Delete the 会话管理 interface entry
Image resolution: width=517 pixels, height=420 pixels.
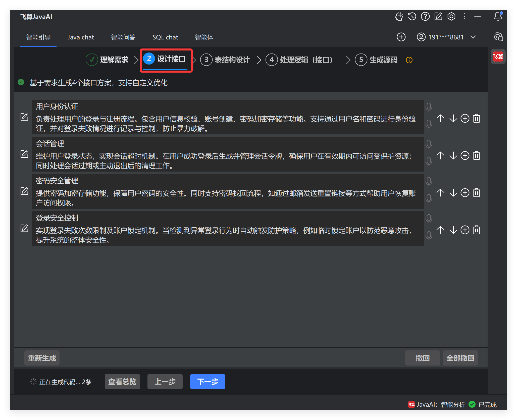click(477, 155)
